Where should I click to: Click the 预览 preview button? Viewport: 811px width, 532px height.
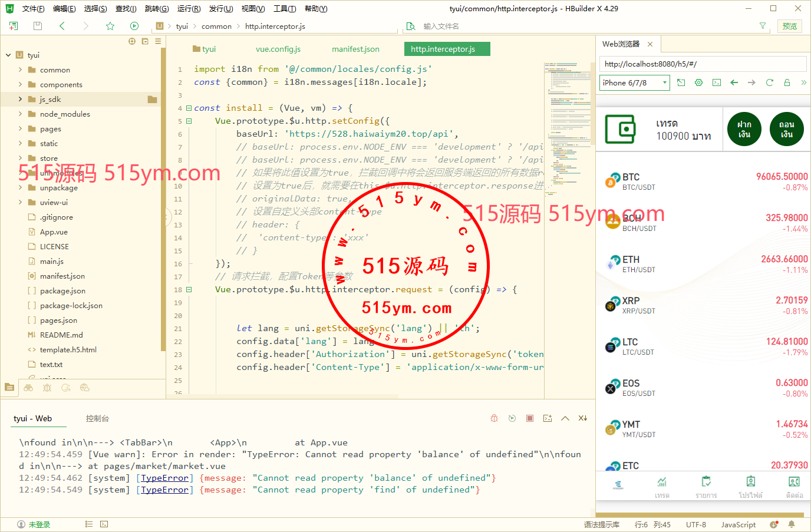pos(789,26)
